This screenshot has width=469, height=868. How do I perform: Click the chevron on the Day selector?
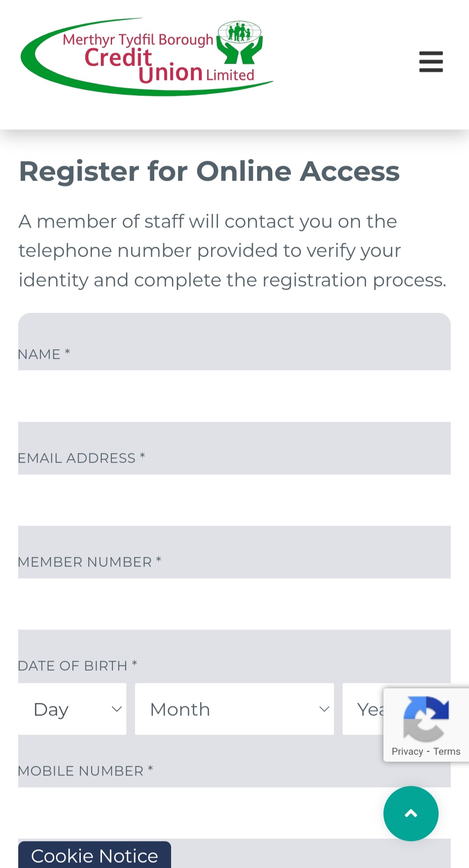(116, 709)
